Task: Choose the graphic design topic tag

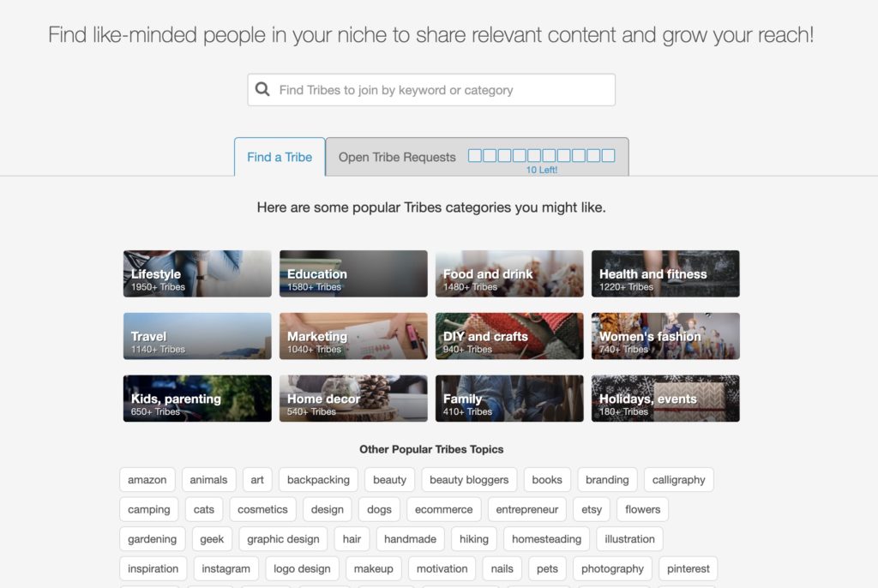Action: (x=283, y=539)
